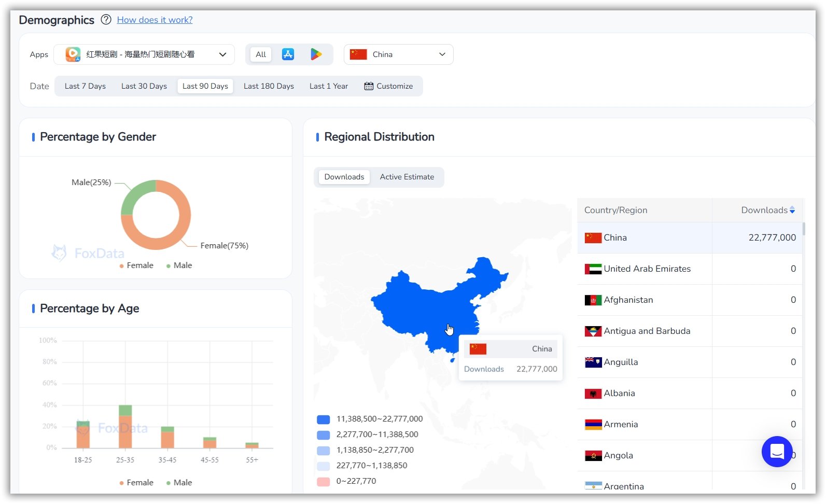Screen dimensions: 826x504
Task: Click the 227,770~1,138,850 legend swatch
Action: [x=323, y=466]
